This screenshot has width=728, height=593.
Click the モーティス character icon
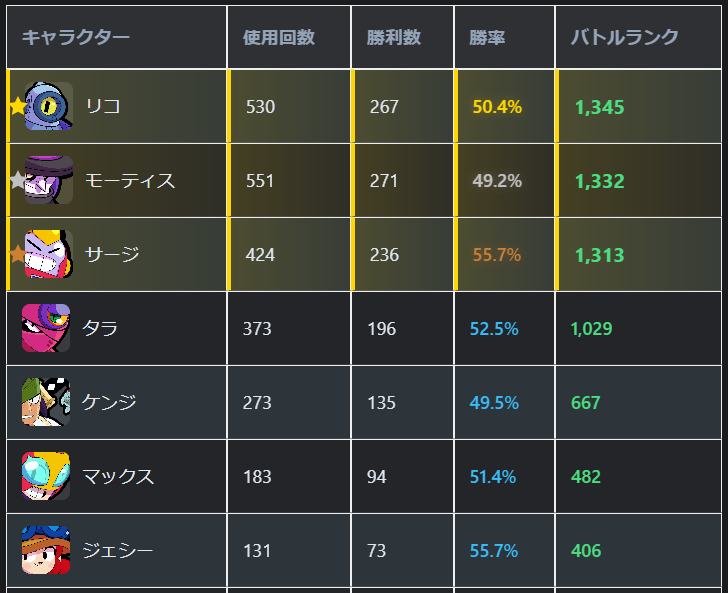48,180
